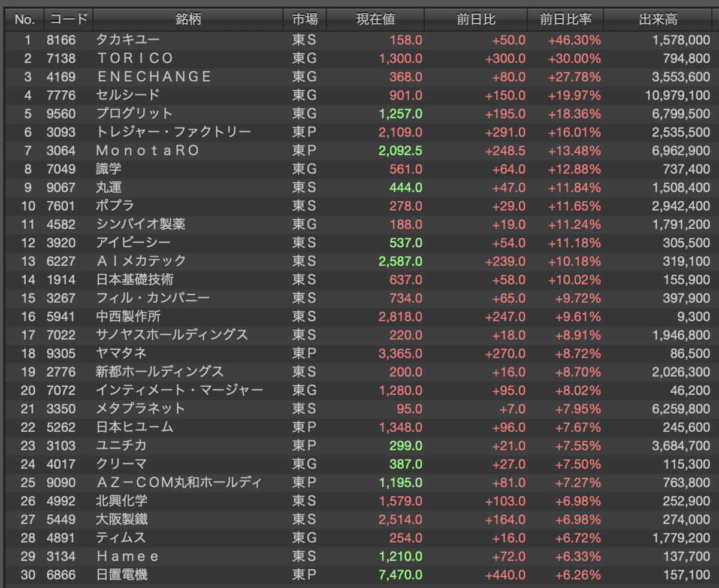Select the メタプラネット stock name
This screenshot has height=588, width=719.
click(x=141, y=409)
